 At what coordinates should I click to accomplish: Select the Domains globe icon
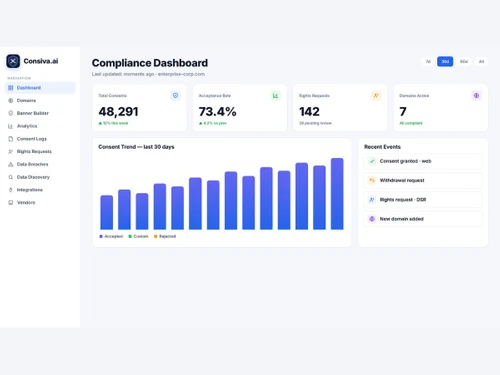pos(10,100)
